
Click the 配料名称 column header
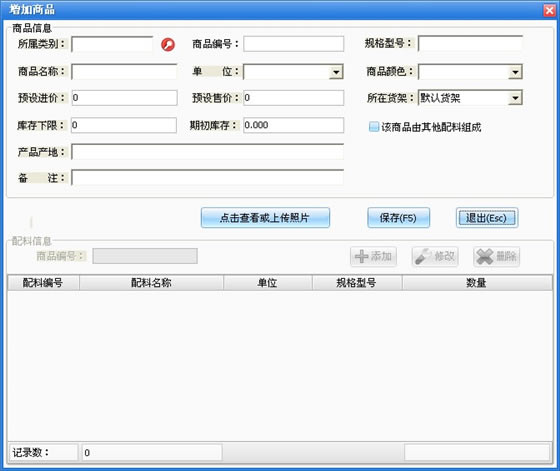(151, 283)
